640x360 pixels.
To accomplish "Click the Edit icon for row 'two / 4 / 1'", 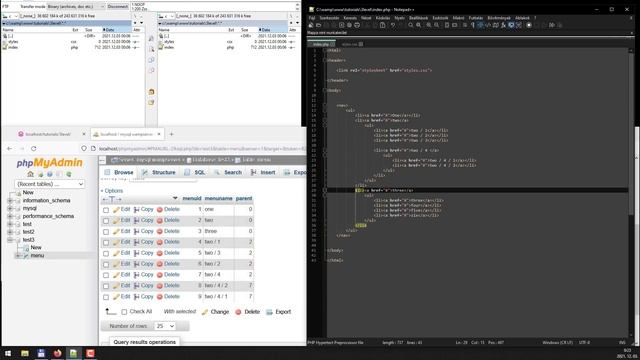I will [x=116, y=297].
